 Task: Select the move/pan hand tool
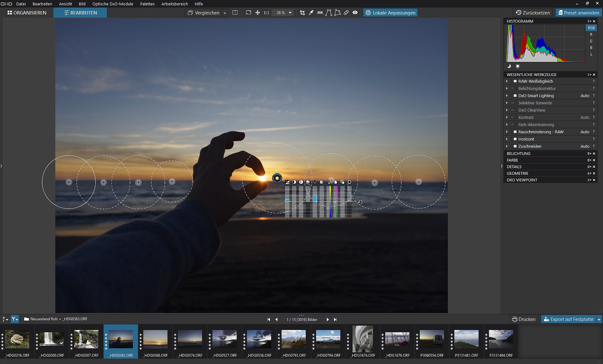(x=257, y=13)
